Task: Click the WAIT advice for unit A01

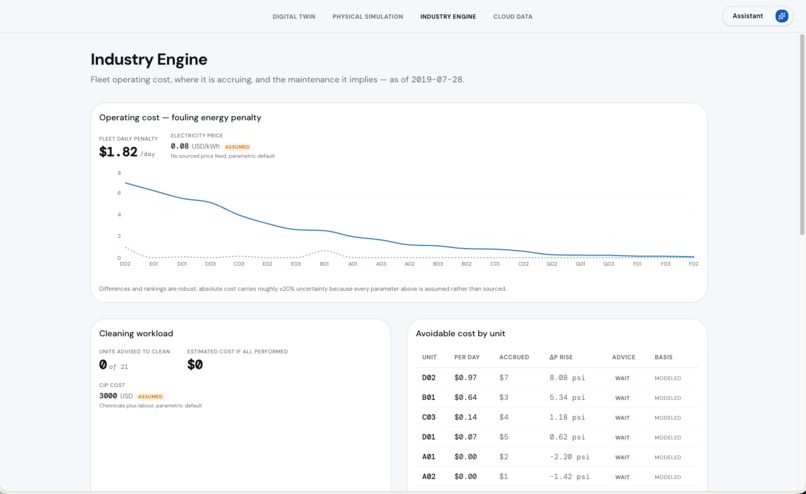Action: click(622, 457)
